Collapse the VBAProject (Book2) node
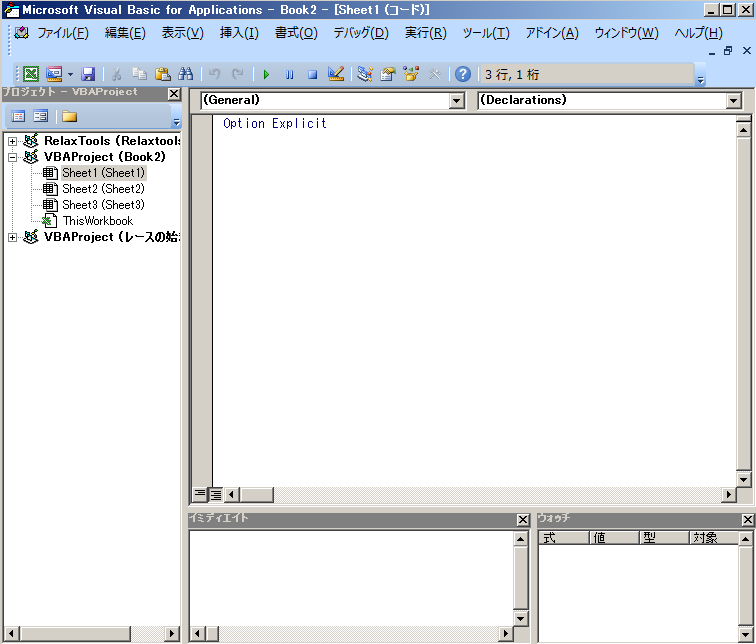This screenshot has height=644, width=756. point(13,157)
